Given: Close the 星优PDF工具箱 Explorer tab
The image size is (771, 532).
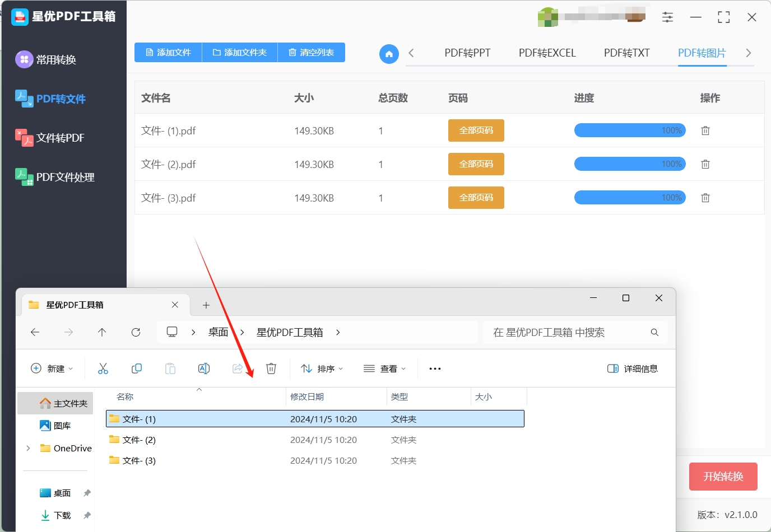Looking at the screenshot, I should (x=175, y=305).
